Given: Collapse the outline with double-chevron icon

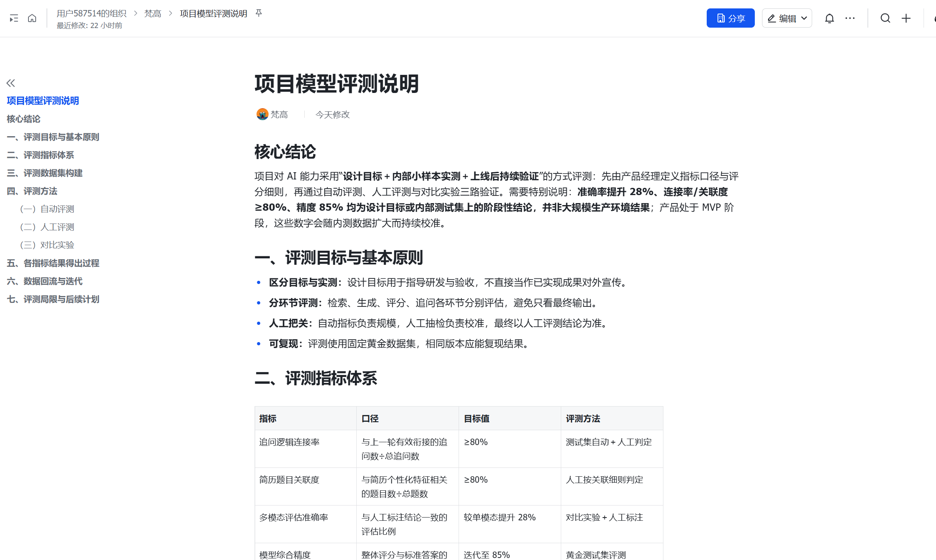Looking at the screenshot, I should click(11, 83).
